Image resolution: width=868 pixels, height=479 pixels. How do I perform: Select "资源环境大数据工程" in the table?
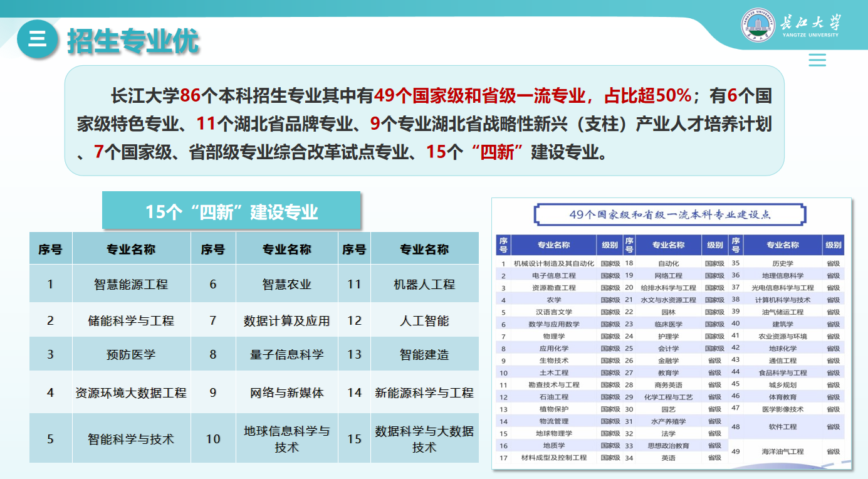coord(131,392)
